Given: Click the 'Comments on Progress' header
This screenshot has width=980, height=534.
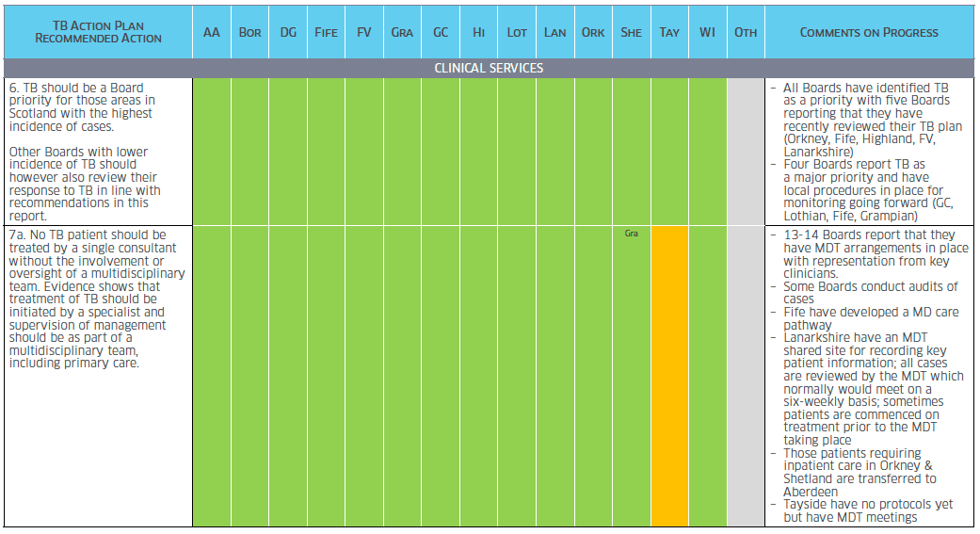Looking at the screenshot, I should 869,33.
